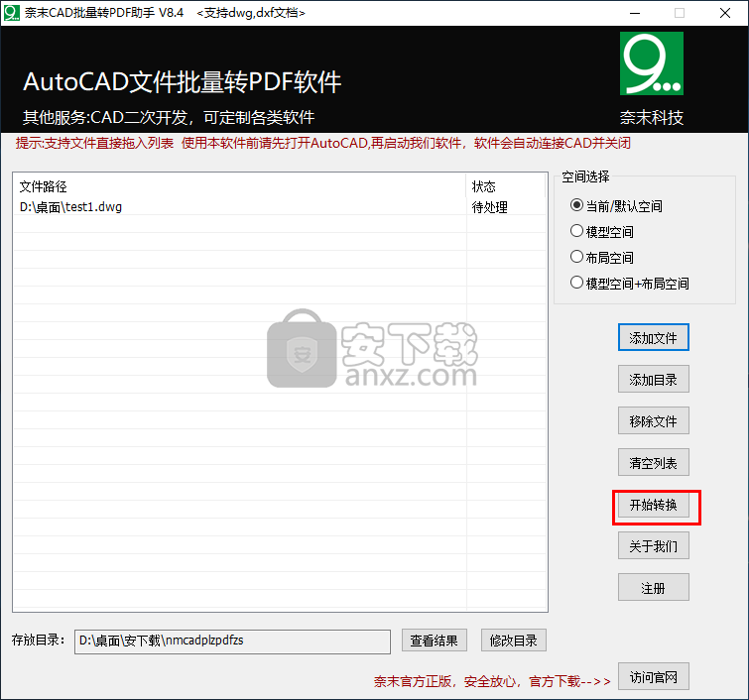Viewport: 749px width, 700px height.
Task: Click the 存放目录 path field
Action: tap(232, 642)
